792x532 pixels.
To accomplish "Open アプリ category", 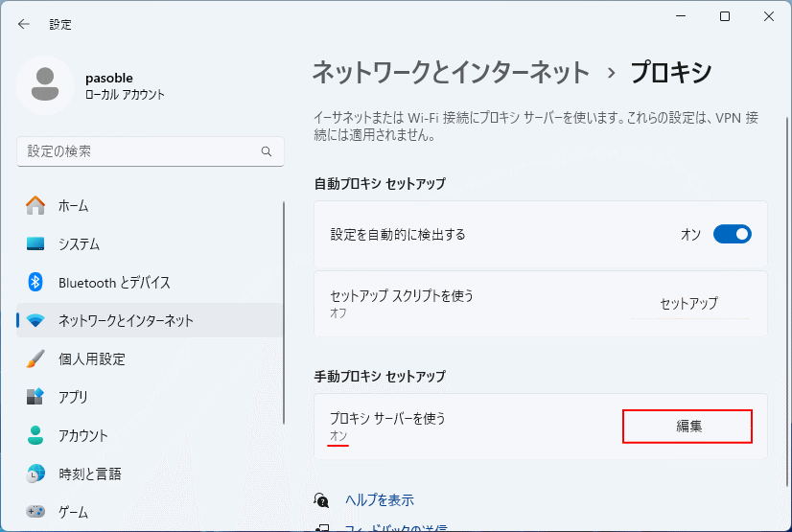I will (150, 397).
